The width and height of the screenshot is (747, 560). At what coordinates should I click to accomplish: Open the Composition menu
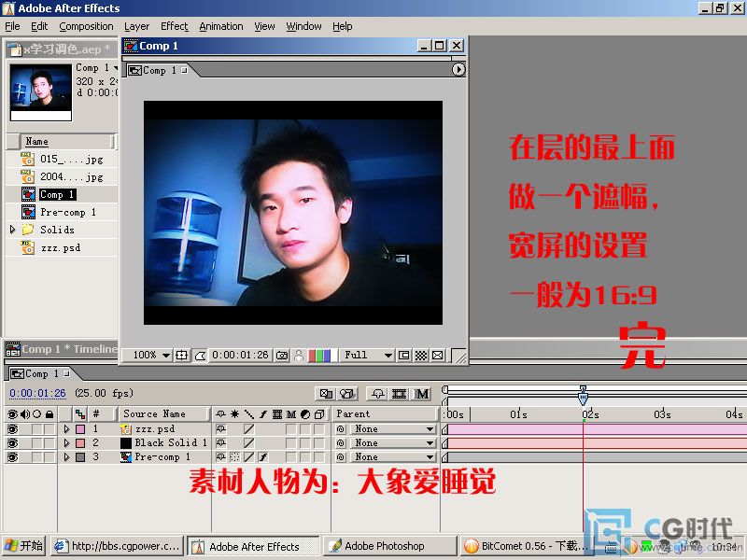86,26
